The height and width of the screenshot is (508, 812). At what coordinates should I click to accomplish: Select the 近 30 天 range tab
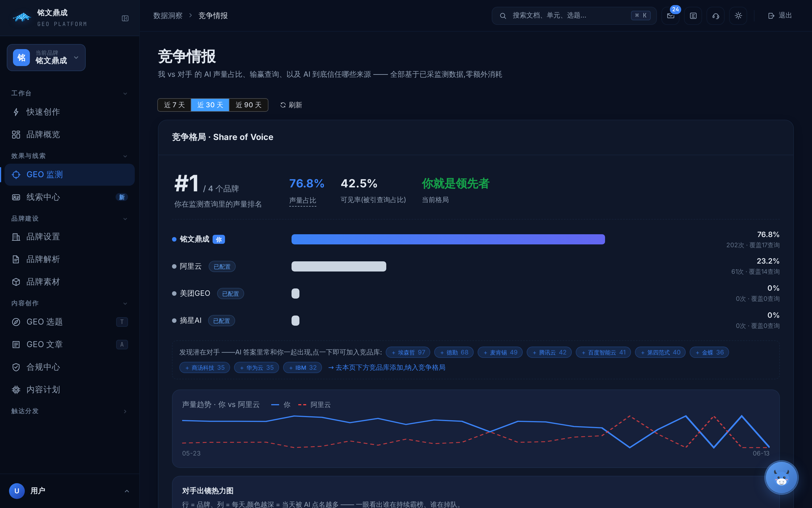click(210, 105)
